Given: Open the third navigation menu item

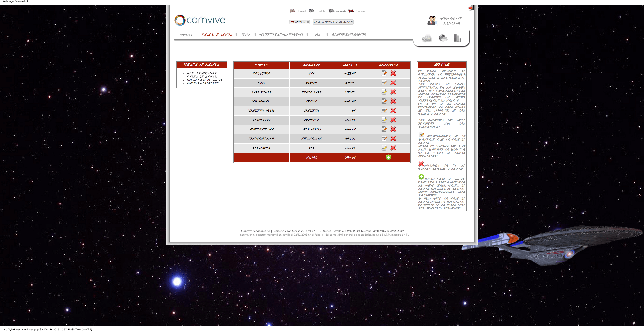Looking at the screenshot, I should (x=246, y=35).
